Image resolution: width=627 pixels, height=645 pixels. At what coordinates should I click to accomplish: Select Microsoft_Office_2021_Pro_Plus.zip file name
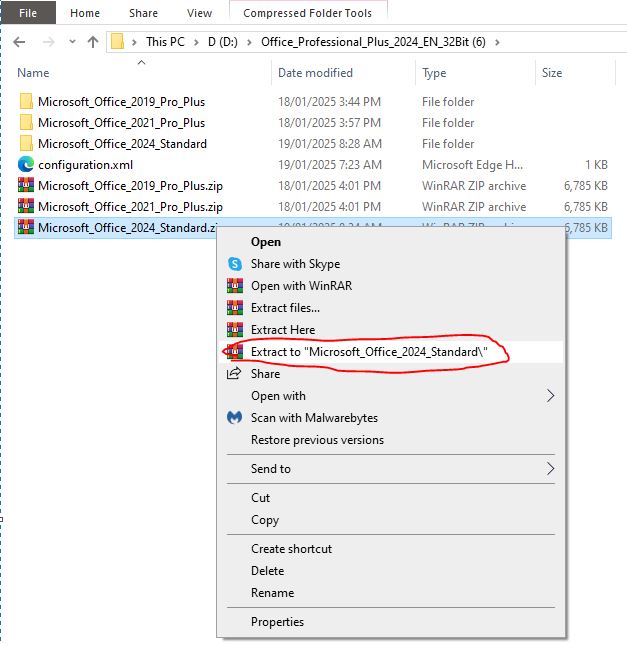tap(130, 207)
